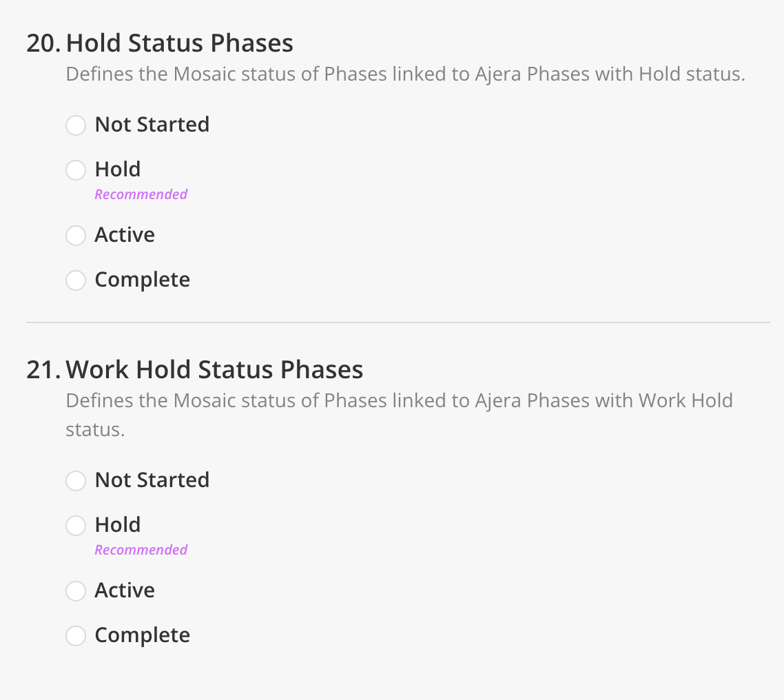Click Recommended tag under section 20 Hold

(141, 194)
